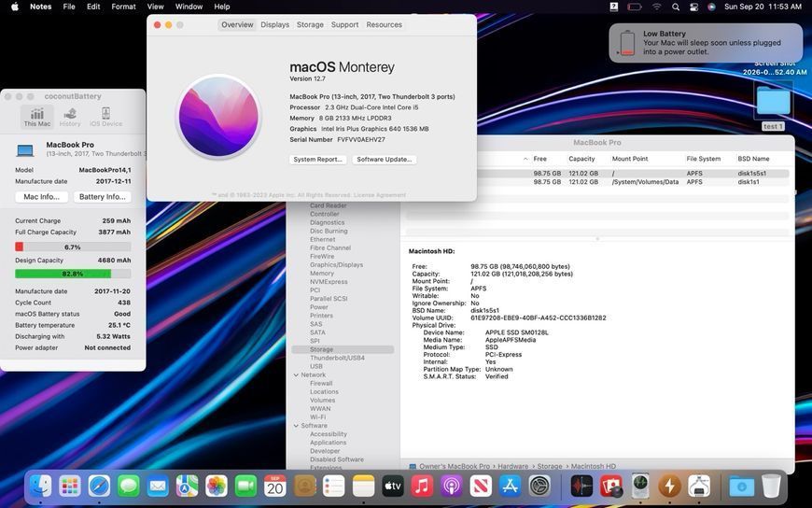Screen dimensions: 812x508
Task: Open Photo Booth in the Dock
Action: 611,487
